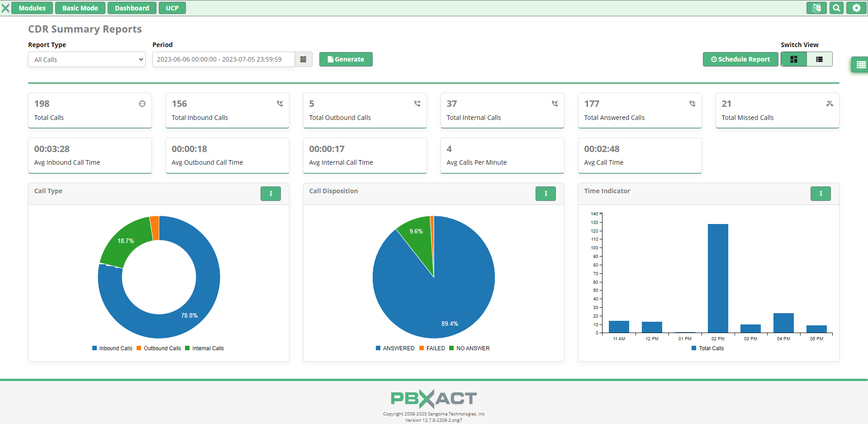Click the inbound call icon on Total Inbound Calls card
868x424 pixels.
280,103
